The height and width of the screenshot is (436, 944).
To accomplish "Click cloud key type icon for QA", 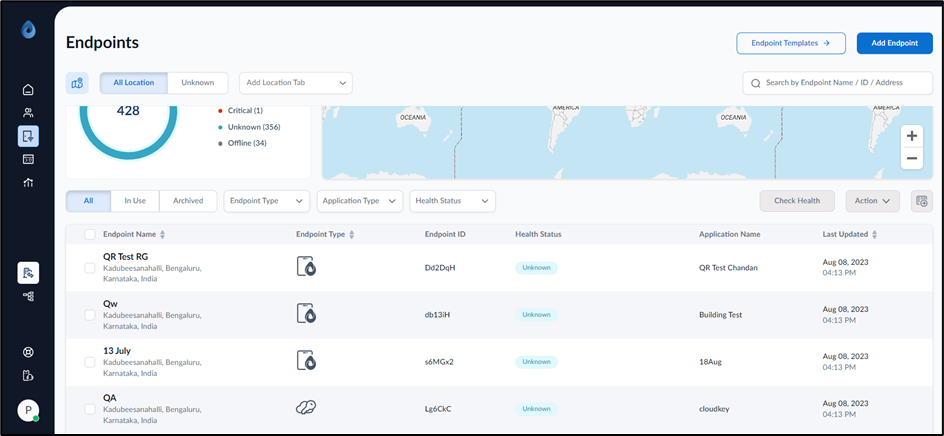I will coord(306,408).
